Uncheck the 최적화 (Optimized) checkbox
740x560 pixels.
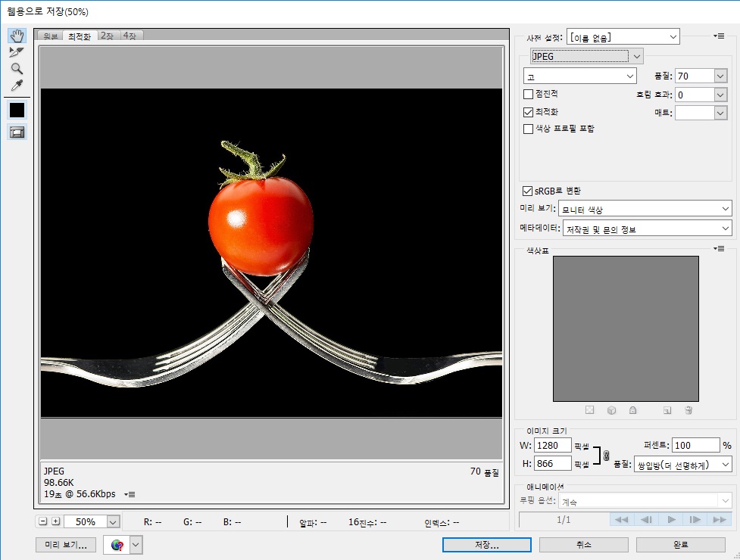(529, 111)
